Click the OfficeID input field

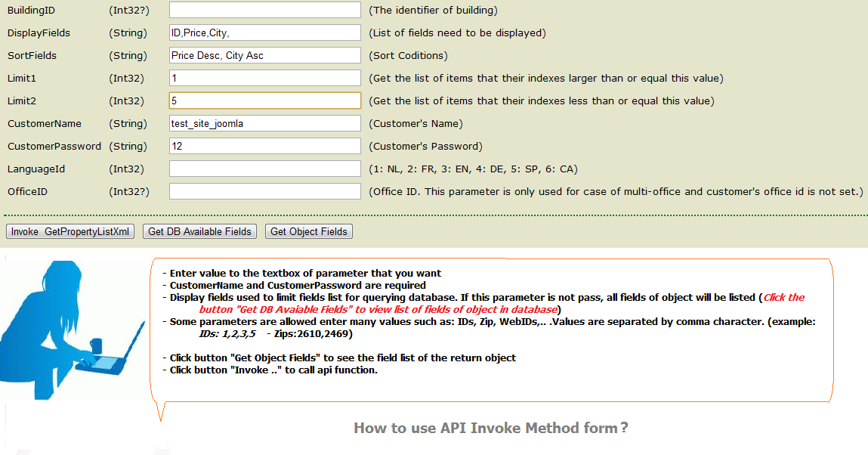pyautogui.click(x=264, y=191)
